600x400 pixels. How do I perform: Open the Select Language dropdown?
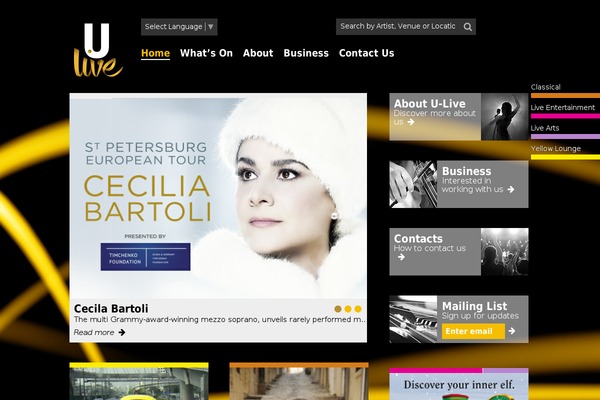click(179, 27)
